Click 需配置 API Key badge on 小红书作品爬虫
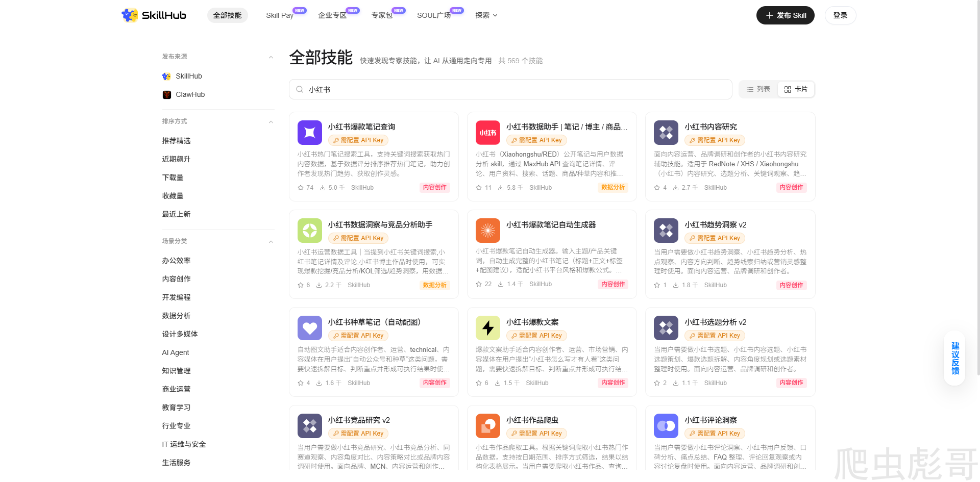 pyautogui.click(x=536, y=434)
